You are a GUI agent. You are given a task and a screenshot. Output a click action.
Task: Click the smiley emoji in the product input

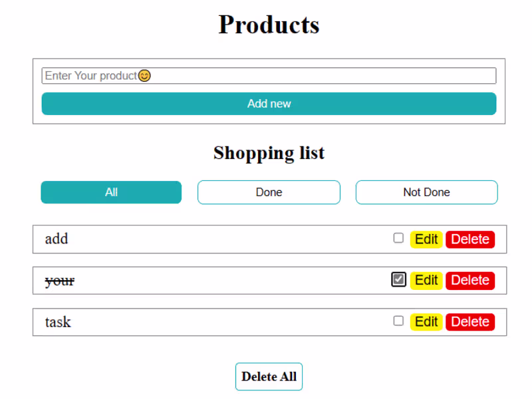(145, 76)
